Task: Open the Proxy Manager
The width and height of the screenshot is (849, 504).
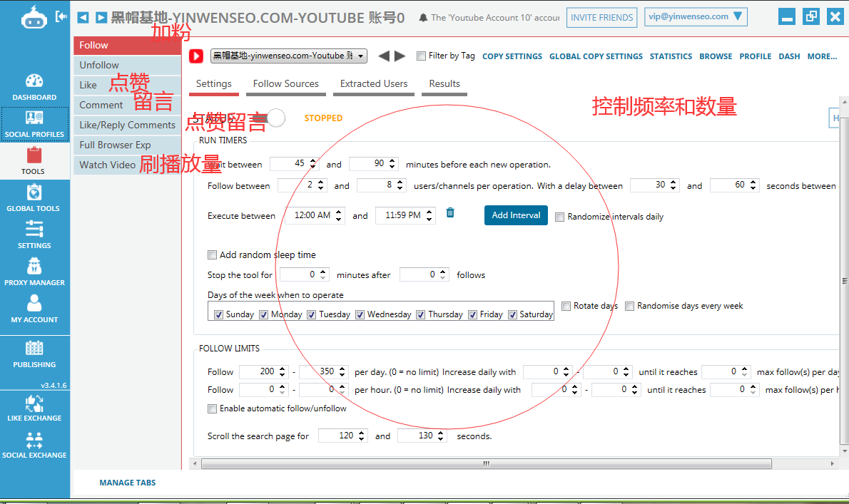Action: point(34,272)
